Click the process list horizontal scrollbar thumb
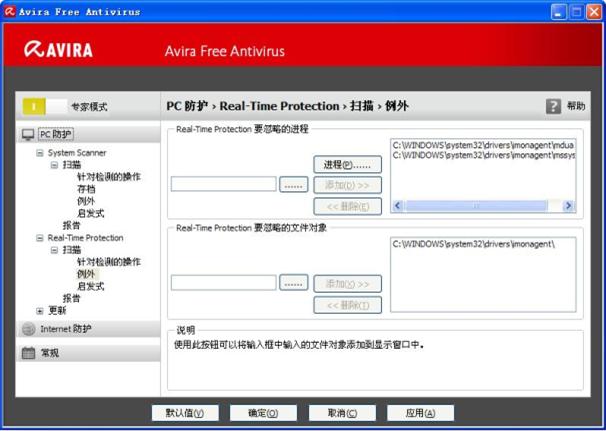This screenshot has width=606, height=431. [x=476, y=206]
